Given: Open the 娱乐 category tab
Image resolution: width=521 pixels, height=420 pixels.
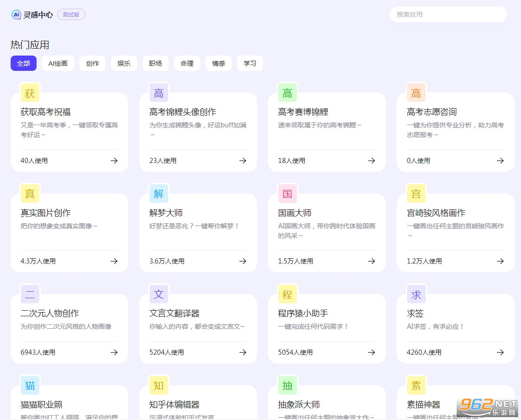Looking at the screenshot, I should click(124, 63).
